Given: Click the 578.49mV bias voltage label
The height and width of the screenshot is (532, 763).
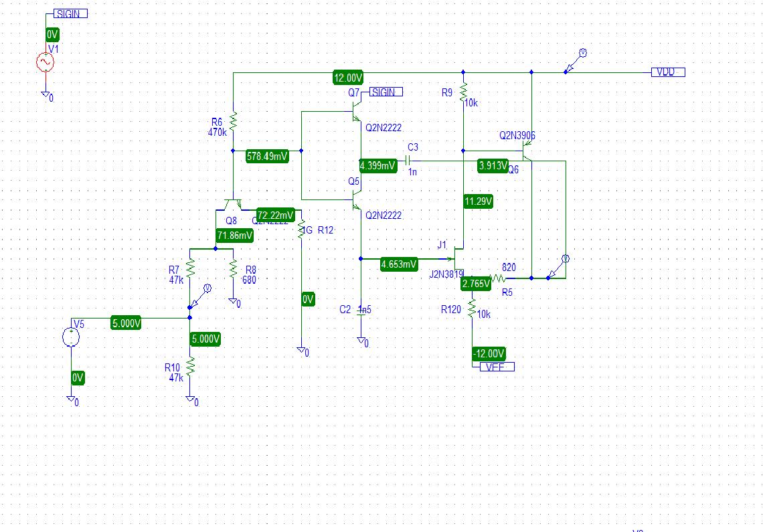Looking at the screenshot, I should pyautogui.click(x=267, y=156).
